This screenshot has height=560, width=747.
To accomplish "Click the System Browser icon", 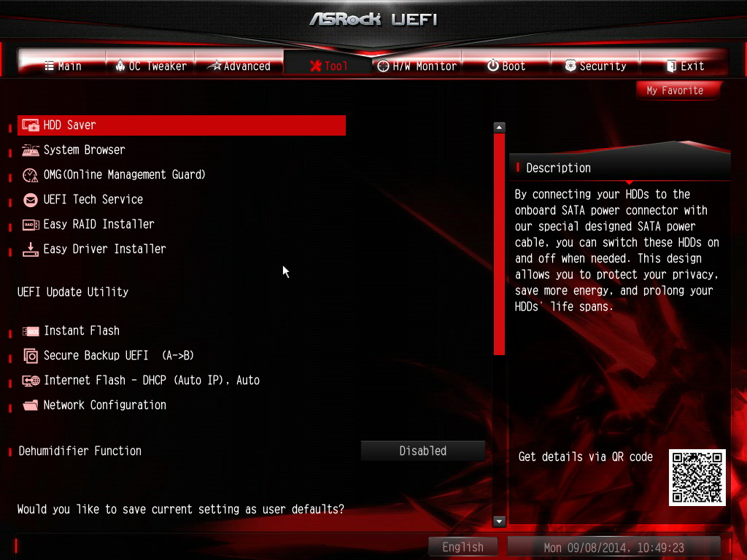I will 31,150.
